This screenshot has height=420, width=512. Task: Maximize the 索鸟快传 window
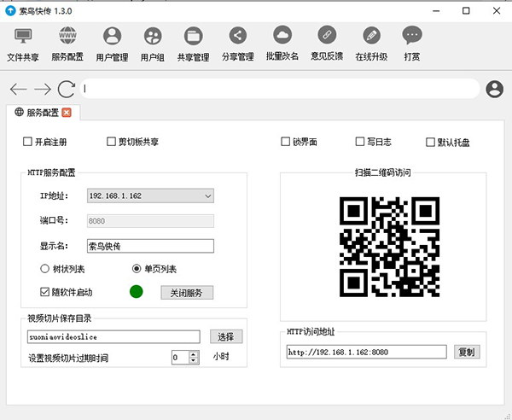pos(466,11)
